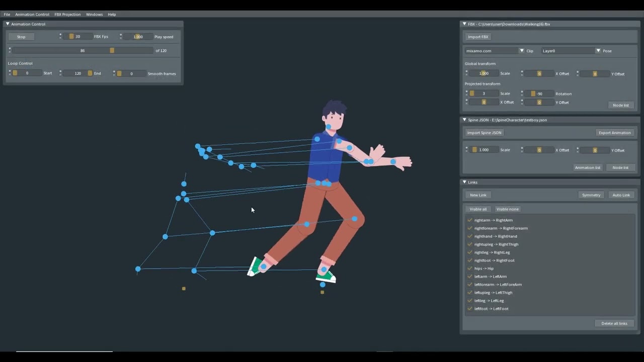Click the Projected transform Y Offset slider
Screen dimensions: 644x362
coord(539,102)
